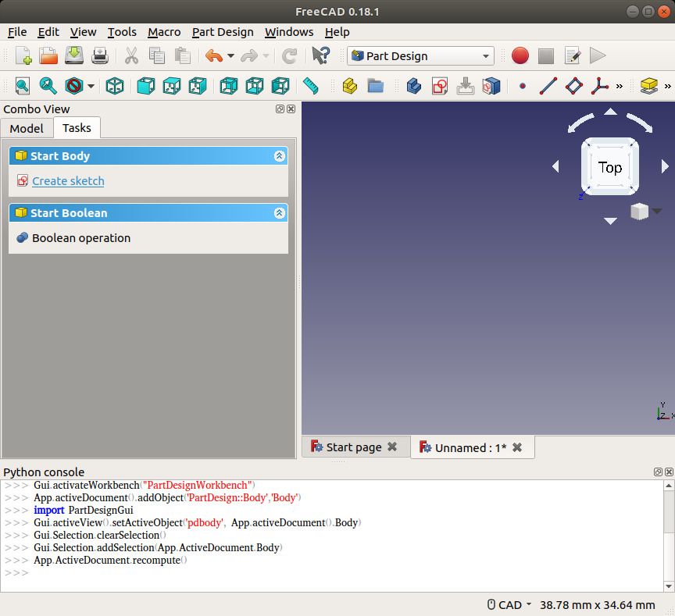The height and width of the screenshot is (616, 675).
Task: Set view to front
Action: pyautogui.click(x=146, y=86)
